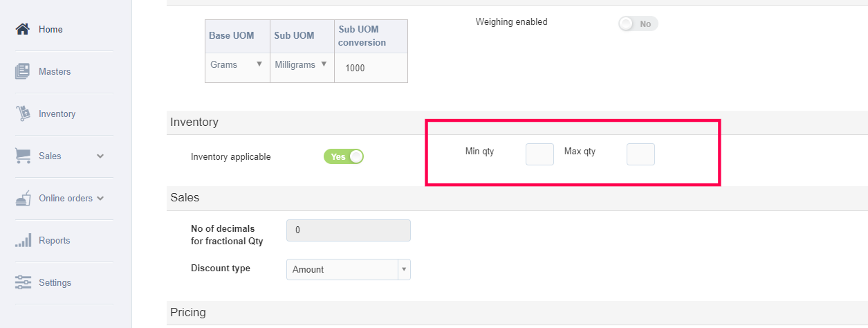
Task: Click the Settings sliders icon
Action: tap(23, 282)
